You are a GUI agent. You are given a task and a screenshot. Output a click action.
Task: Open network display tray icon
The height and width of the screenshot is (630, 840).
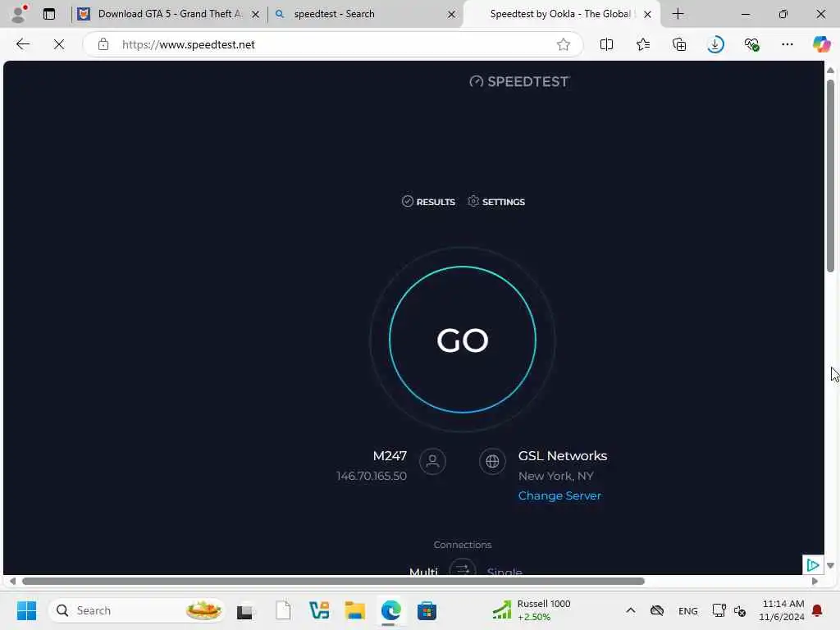(719, 610)
